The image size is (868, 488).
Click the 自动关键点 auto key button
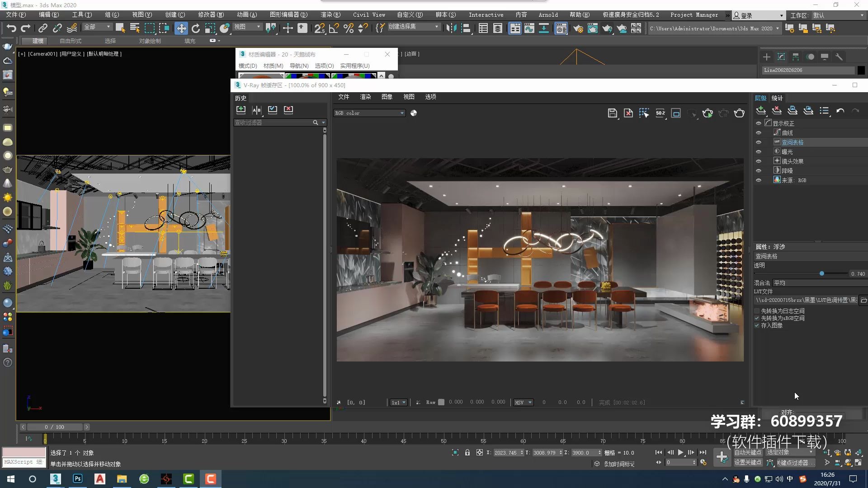(747, 452)
